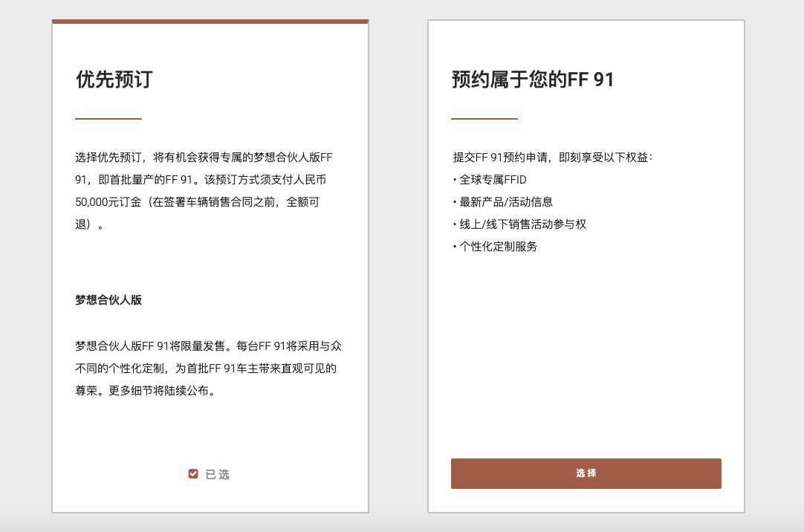The height and width of the screenshot is (532, 804).
Task: Click the line ending 尊荣。更多细节将陆续公布。
Action: [146, 391]
